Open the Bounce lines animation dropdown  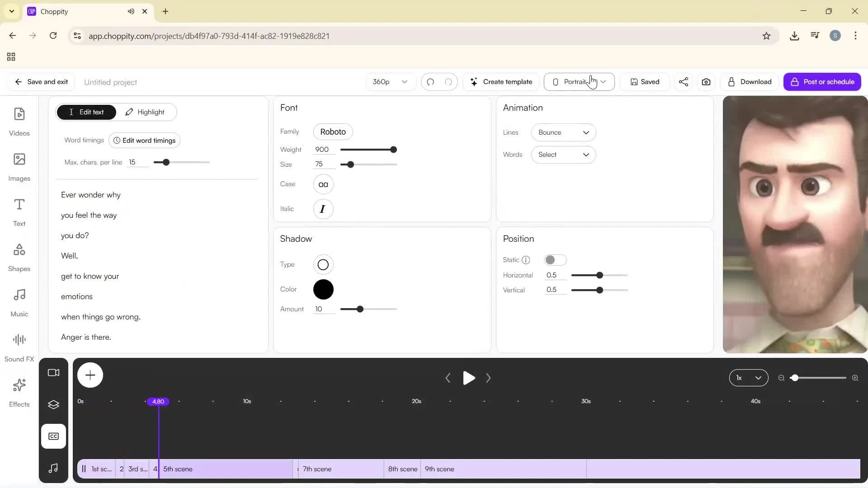click(x=563, y=132)
